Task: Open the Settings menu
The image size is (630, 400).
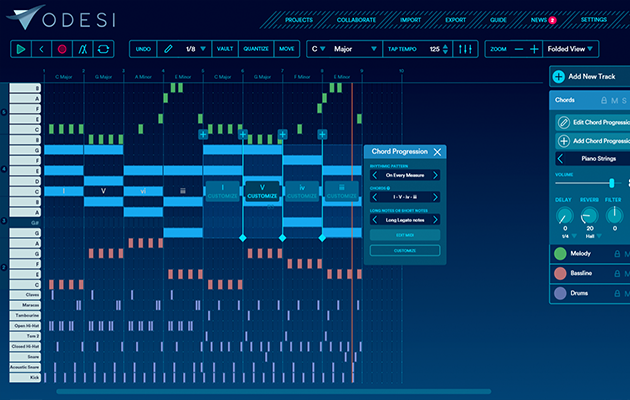Action: 593,19
